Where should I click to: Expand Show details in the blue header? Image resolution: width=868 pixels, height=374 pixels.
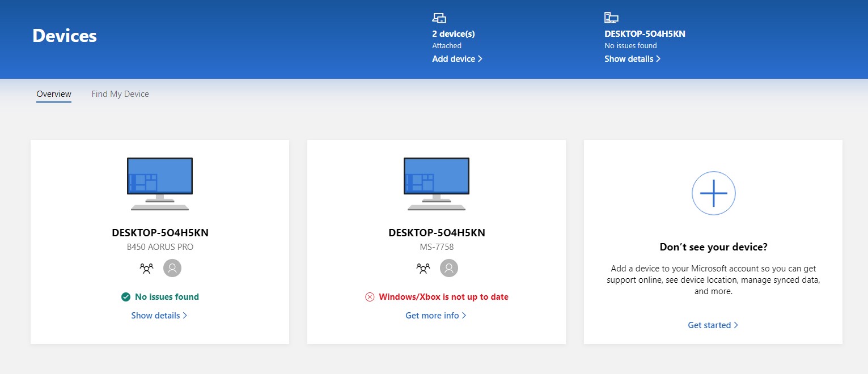[632, 58]
